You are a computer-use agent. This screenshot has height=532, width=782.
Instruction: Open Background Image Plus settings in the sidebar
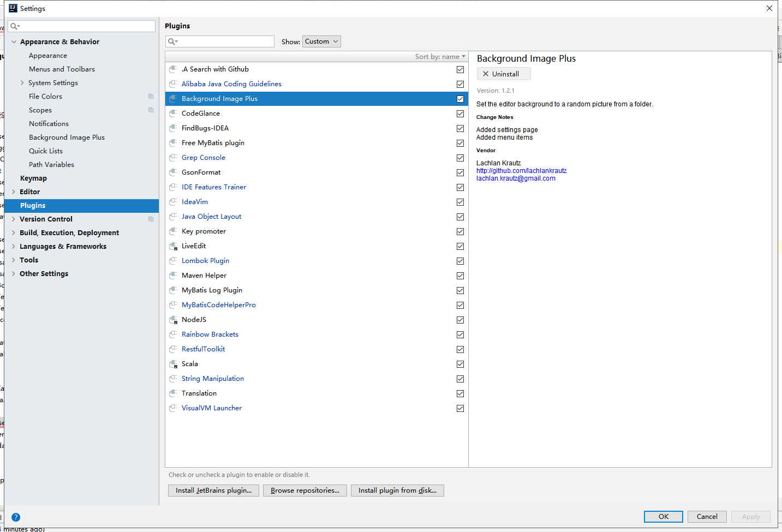67,138
